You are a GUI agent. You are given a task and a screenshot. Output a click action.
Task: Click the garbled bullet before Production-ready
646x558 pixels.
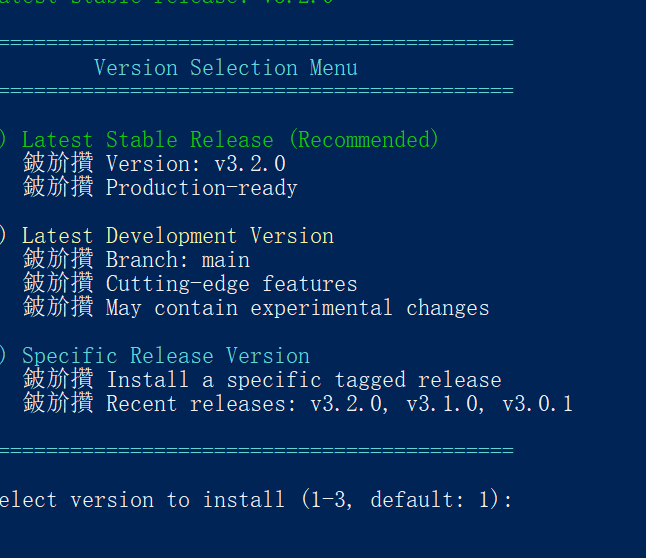(58, 188)
